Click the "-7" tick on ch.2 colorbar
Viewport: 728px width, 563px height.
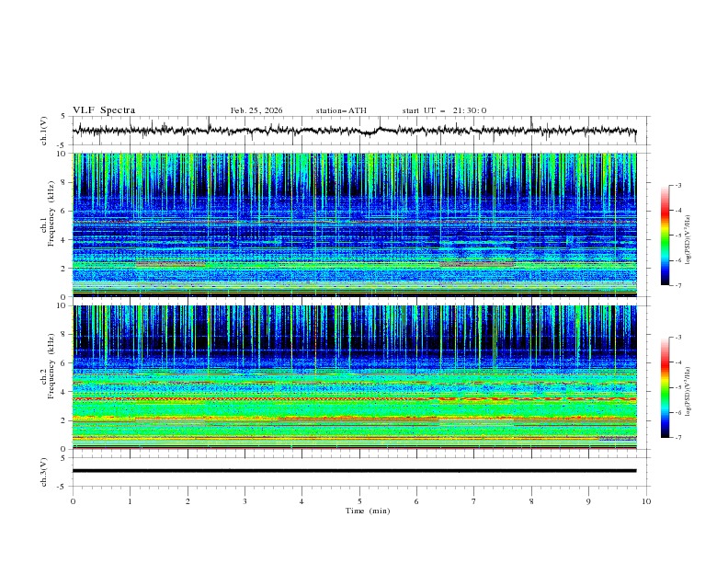[x=677, y=438]
